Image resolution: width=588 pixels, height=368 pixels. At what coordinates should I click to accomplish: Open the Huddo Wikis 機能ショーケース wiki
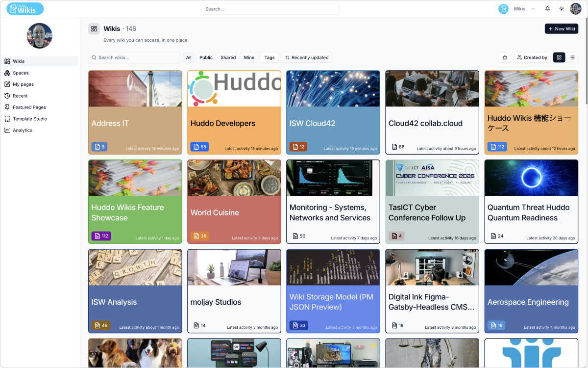(531, 112)
